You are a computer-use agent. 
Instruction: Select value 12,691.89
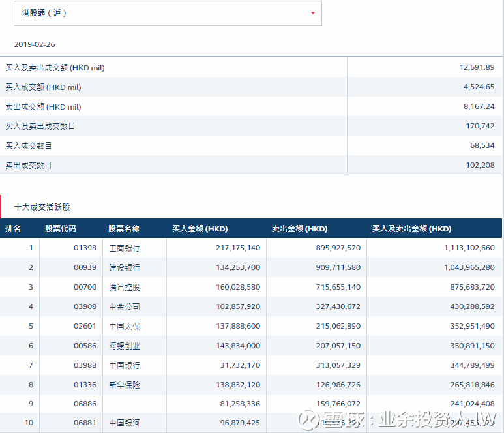pos(477,67)
